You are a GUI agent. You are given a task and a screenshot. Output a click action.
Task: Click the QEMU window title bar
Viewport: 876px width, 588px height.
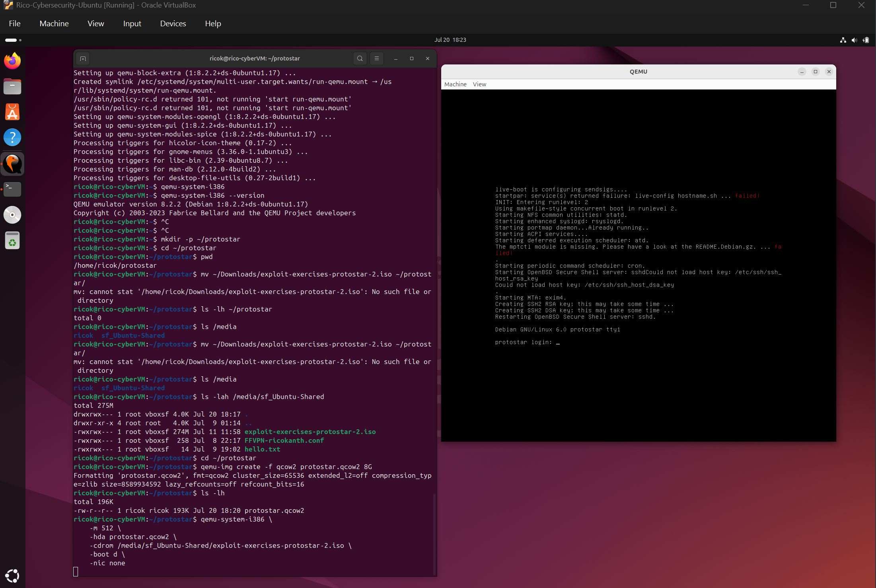pyautogui.click(x=639, y=72)
